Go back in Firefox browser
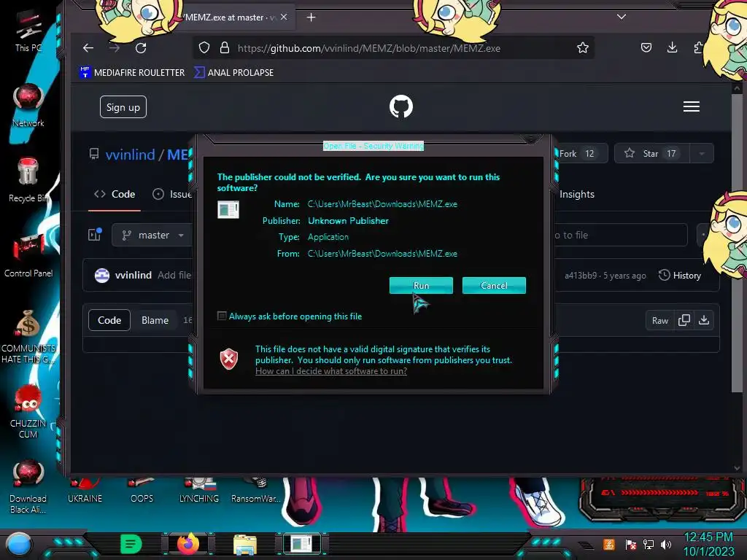Image resolution: width=747 pixels, height=560 pixels. (x=88, y=47)
